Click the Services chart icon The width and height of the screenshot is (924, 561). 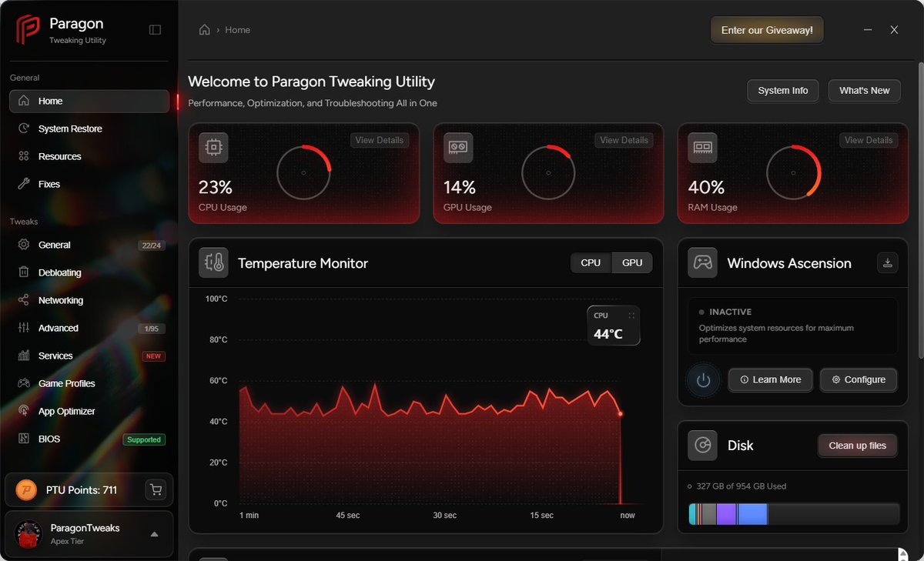(x=23, y=356)
